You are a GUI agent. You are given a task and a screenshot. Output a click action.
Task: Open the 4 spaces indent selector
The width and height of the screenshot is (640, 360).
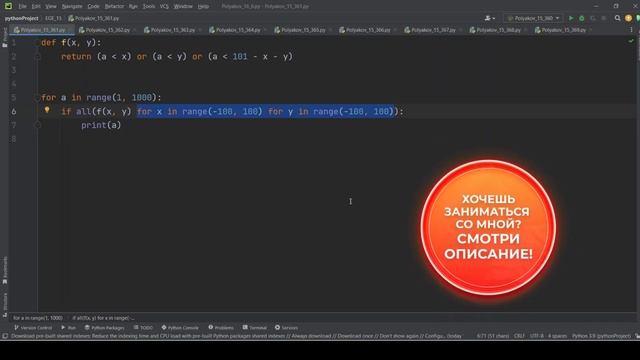coord(557,336)
